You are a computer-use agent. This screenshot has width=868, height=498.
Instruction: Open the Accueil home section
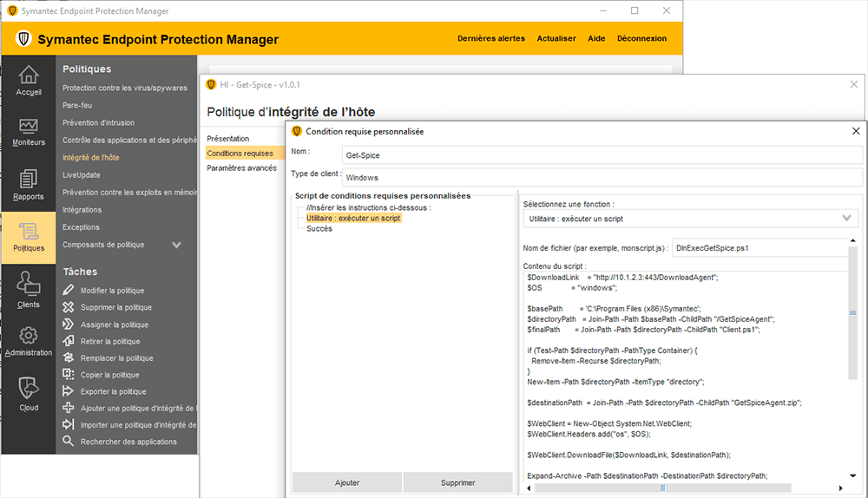point(28,80)
